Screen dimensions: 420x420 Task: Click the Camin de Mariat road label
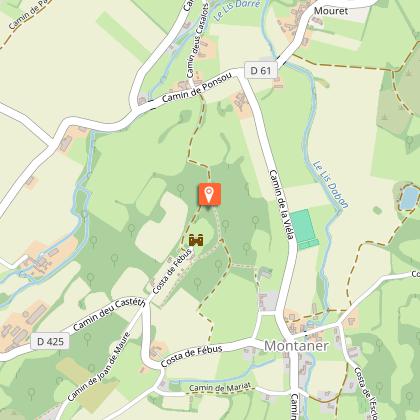220,387
